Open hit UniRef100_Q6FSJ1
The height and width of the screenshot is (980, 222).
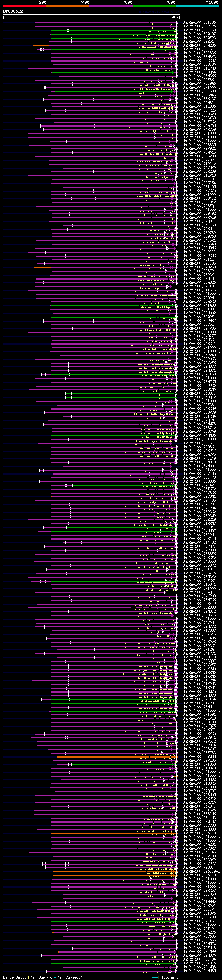click(x=199, y=49)
